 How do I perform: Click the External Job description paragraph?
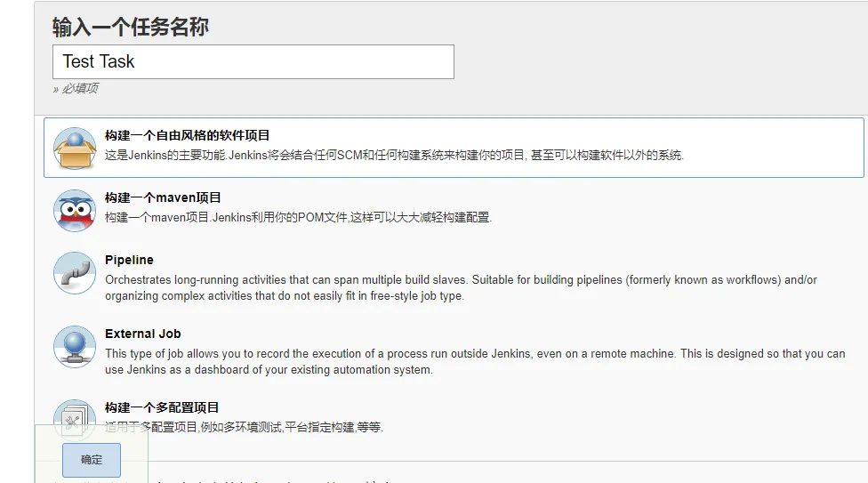[x=475, y=361]
